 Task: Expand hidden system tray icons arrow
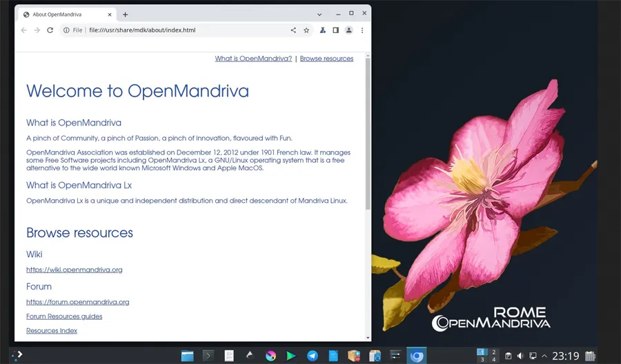tap(544, 356)
